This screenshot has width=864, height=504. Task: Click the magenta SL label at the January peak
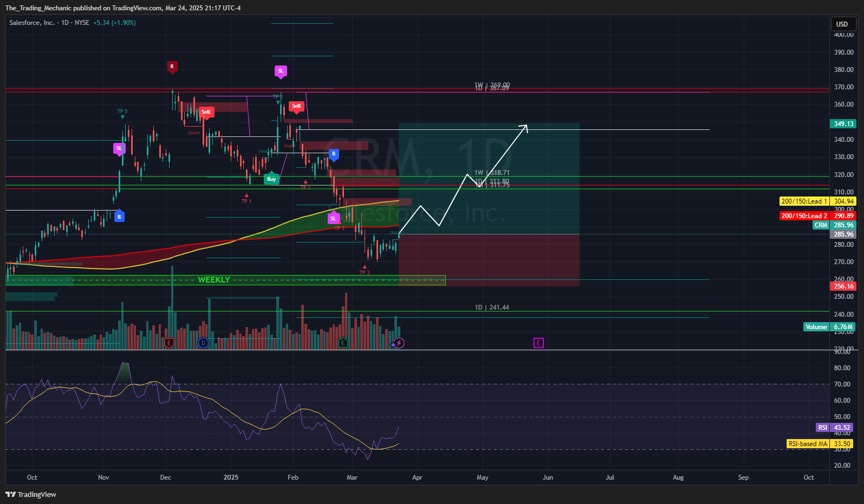tap(280, 71)
